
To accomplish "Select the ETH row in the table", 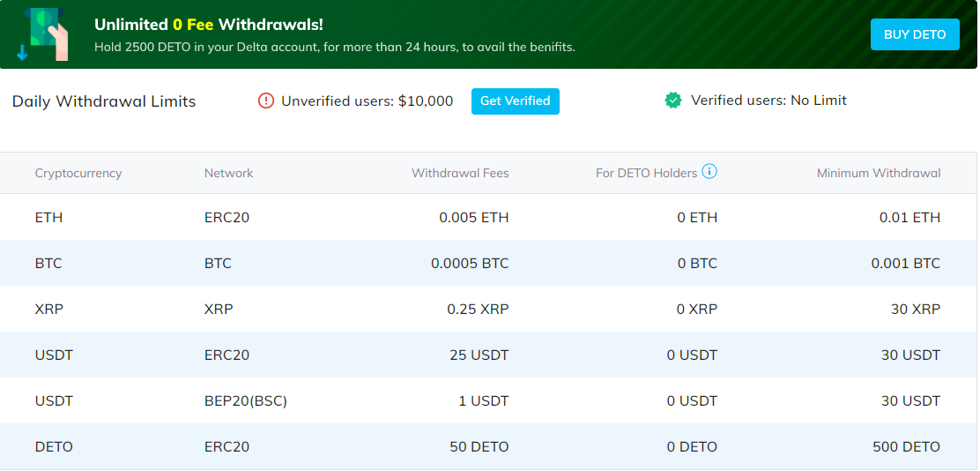I will click(489, 217).
